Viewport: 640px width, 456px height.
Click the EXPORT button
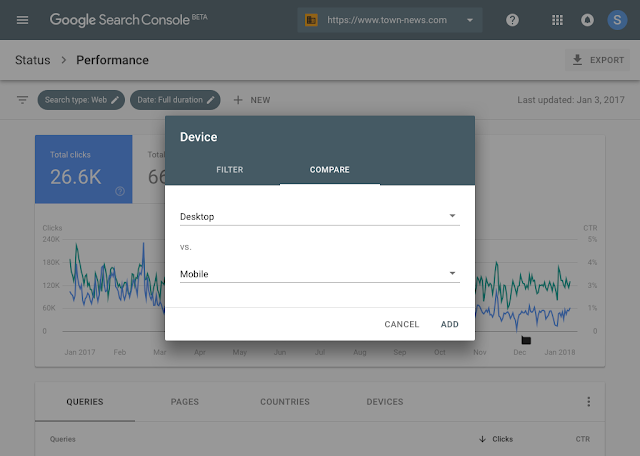coord(597,60)
